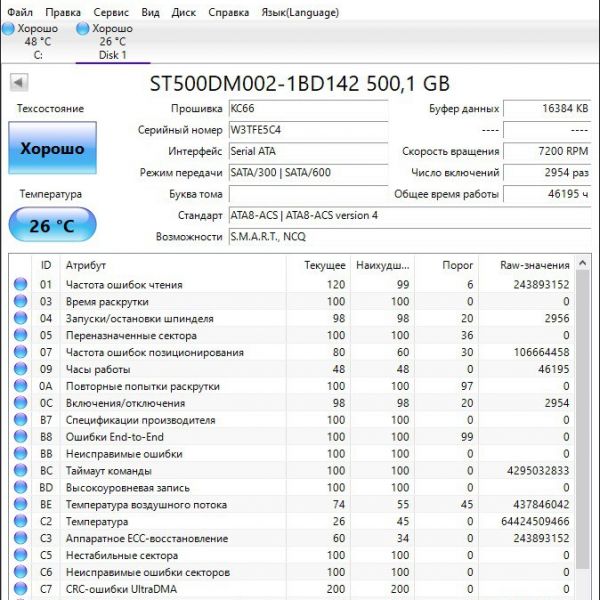
Task: Click the Raw-значения column header
Action: coord(527,265)
